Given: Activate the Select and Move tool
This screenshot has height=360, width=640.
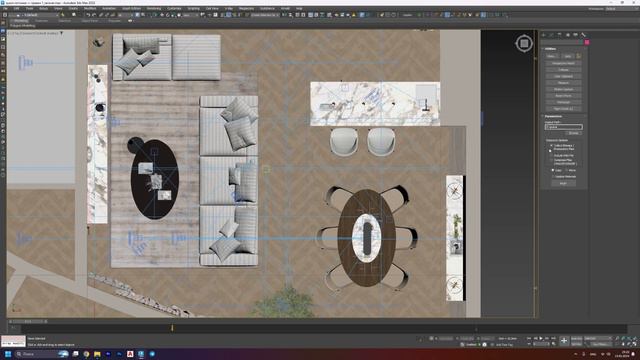Looking at the screenshot, I should point(162,15).
